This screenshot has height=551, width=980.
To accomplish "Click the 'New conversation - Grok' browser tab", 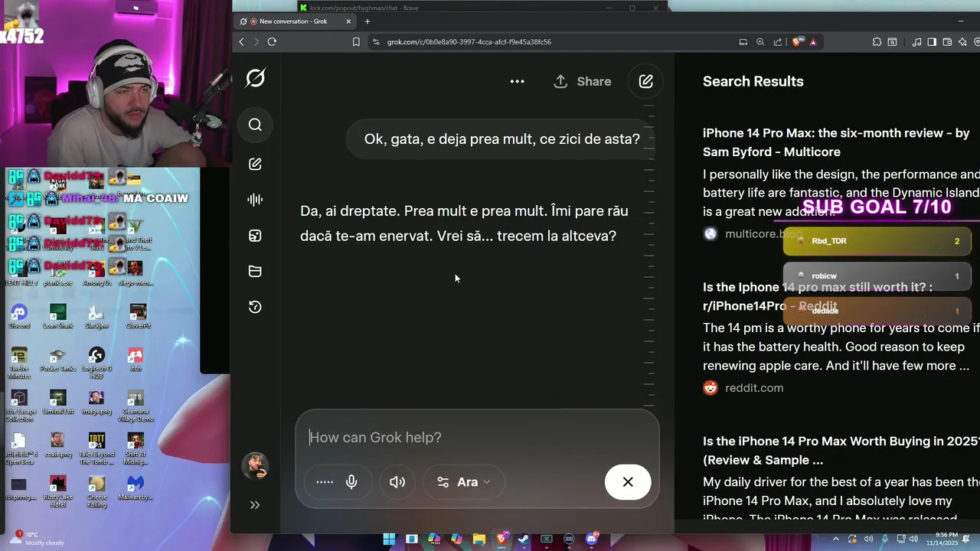I will [293, 21].
